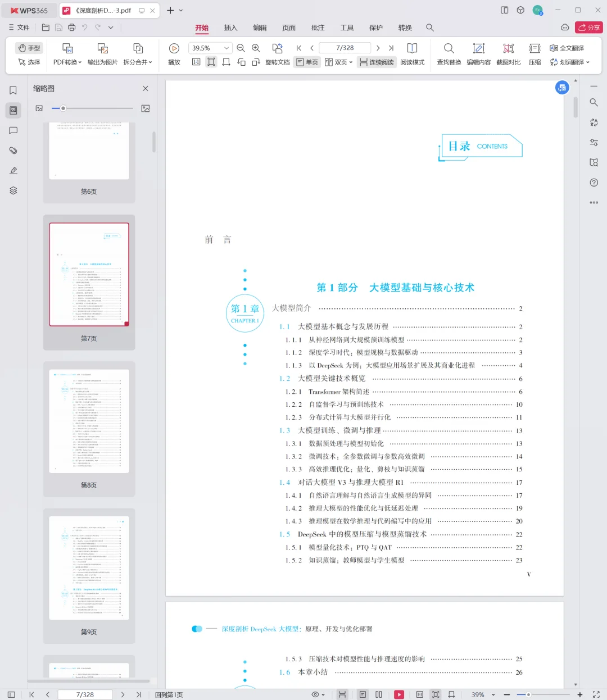The width and height of the screenshot is (607, 700).
Task: Toggle fullscreen icon in status bar
Action: 596,695
